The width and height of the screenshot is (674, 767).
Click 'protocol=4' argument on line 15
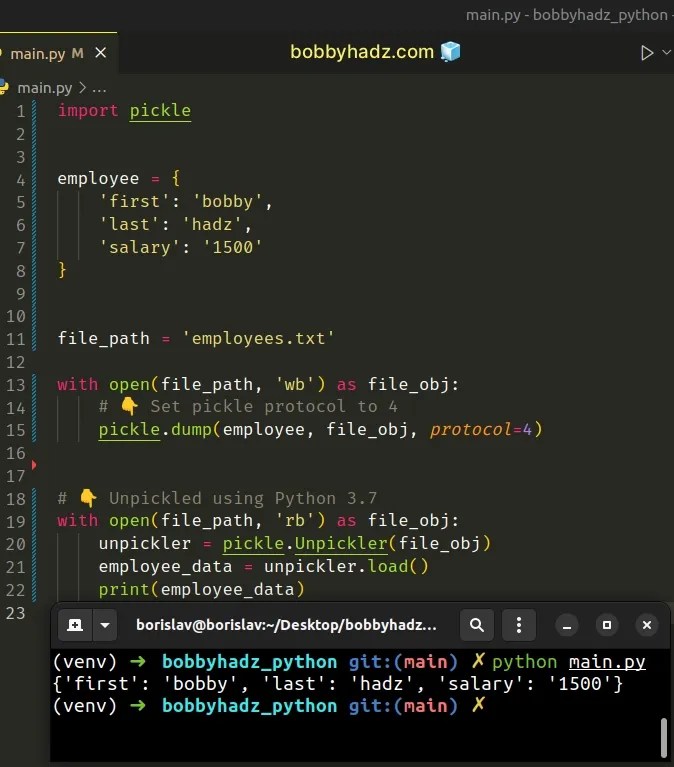[x=481, y=429]
